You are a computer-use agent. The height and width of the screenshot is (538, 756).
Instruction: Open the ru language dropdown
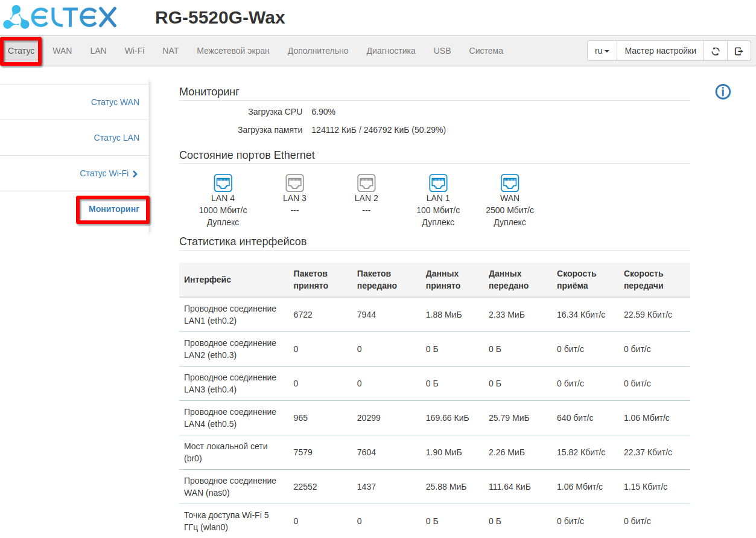click(602, 51)
